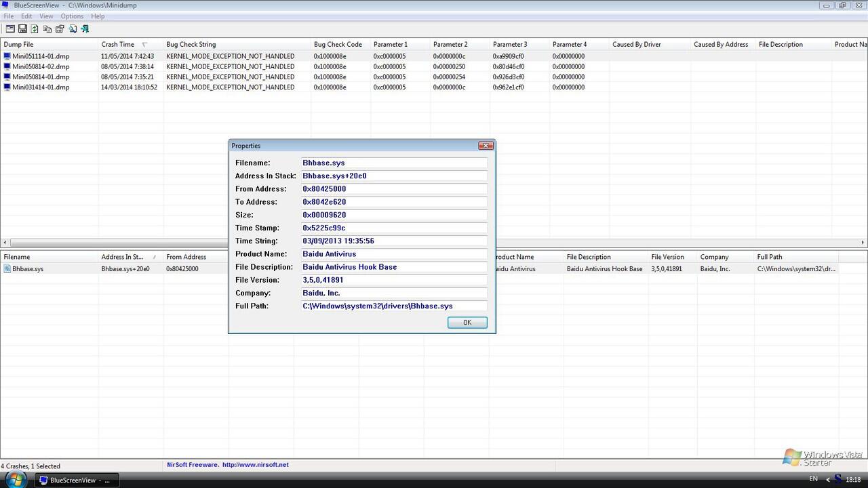
Task: Click the green Refresh toolbar icon
Action: [x=35, y=28]
